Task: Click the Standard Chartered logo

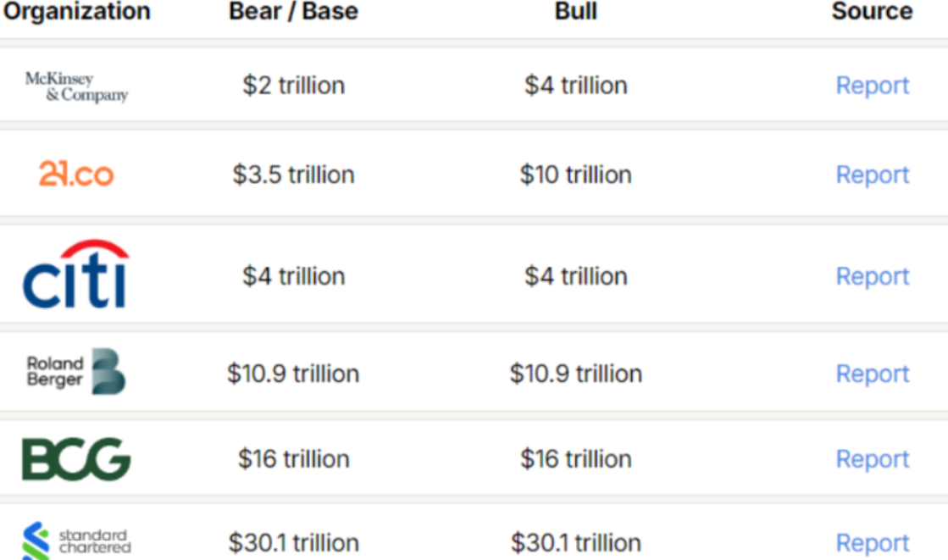Action: point(76,541)
